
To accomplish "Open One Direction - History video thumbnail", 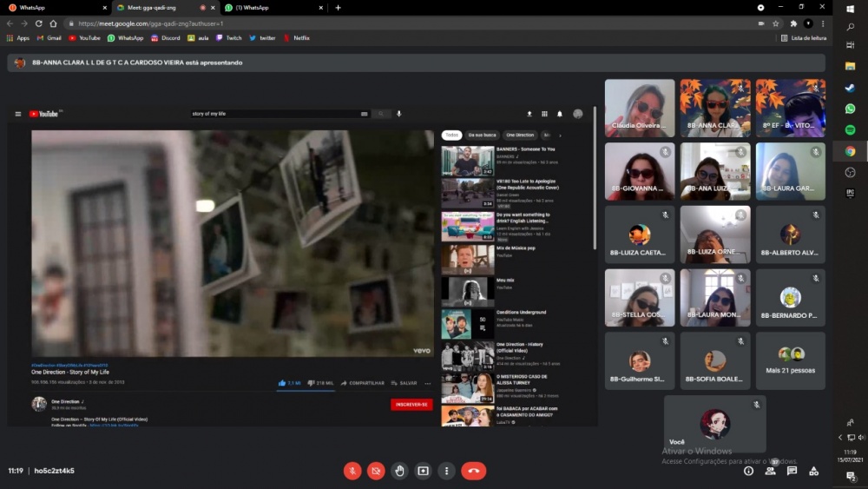I will [x=468, y=355].
